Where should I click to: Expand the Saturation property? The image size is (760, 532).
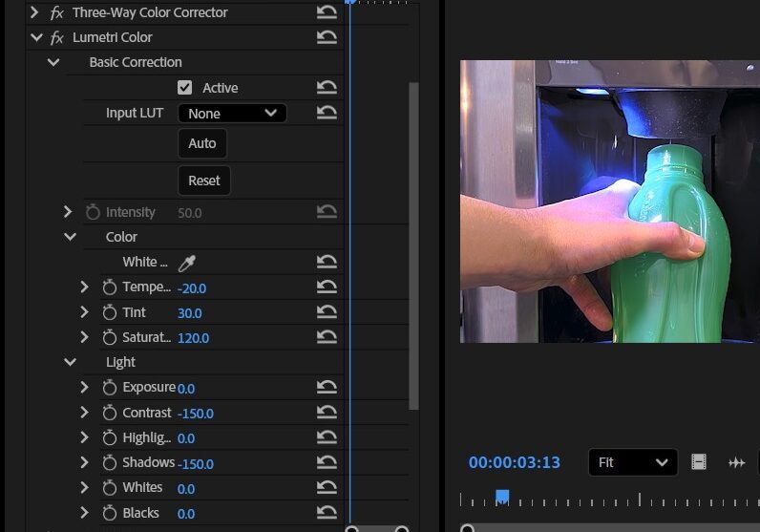pos(84,337)
